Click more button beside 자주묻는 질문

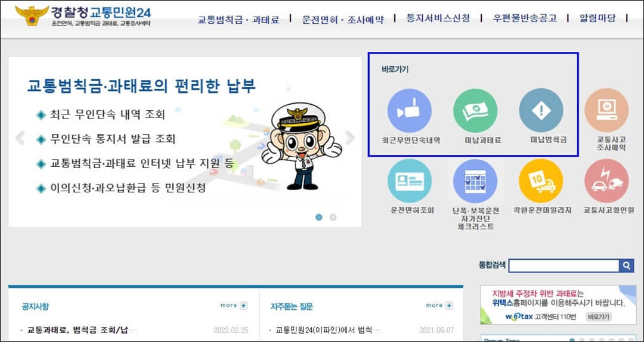pyautogui.click(x=439, y=306)
